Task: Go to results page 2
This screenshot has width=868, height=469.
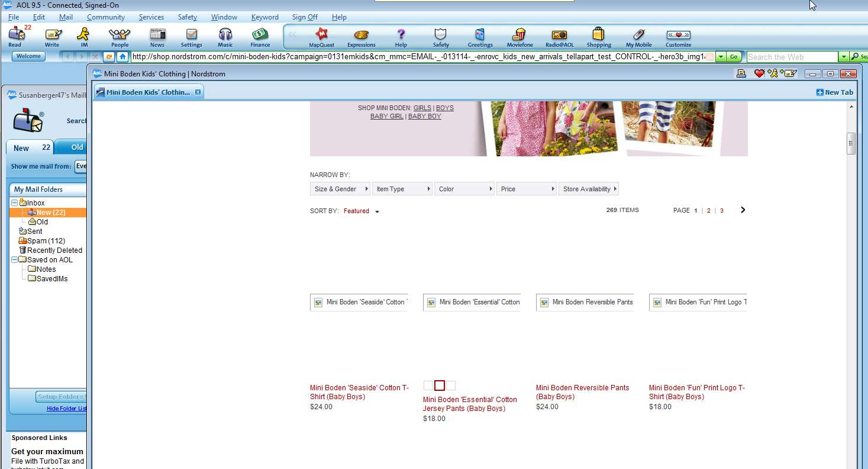Action: tap(709, 210)
